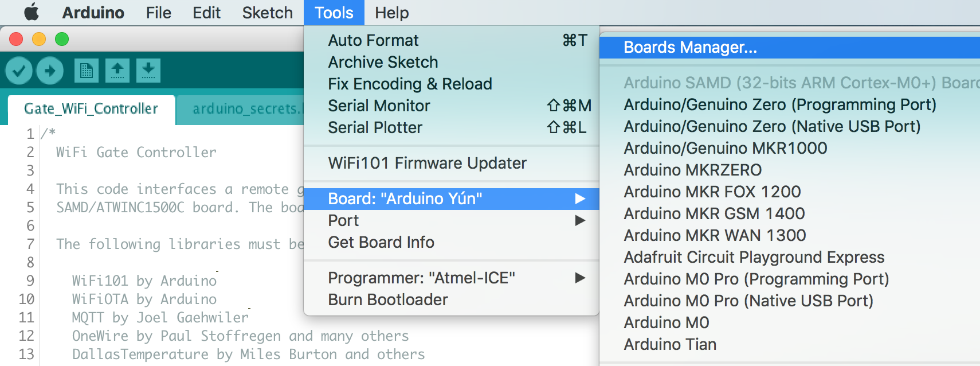Screen dimensions: 980x366
Task: Expand the Board: "Arduino Yún" submenu
Action: (x=452, y=198)
